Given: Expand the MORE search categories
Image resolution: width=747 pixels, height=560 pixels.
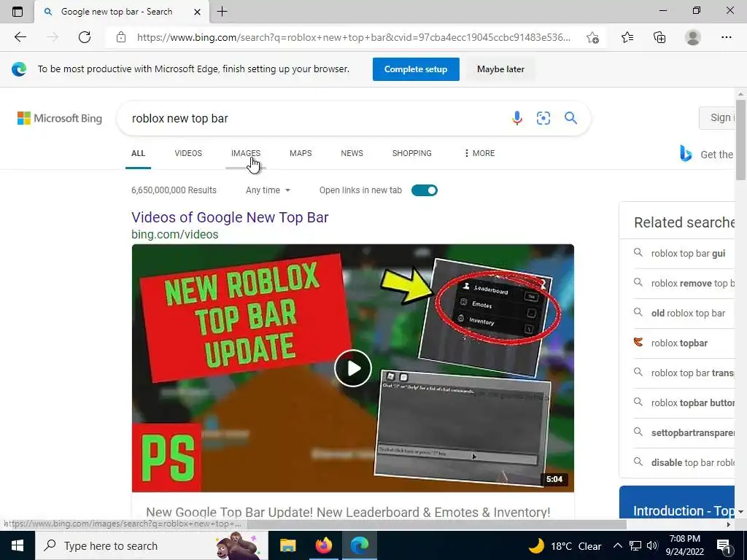Looking at the screenshot, I should coord(479,153).
